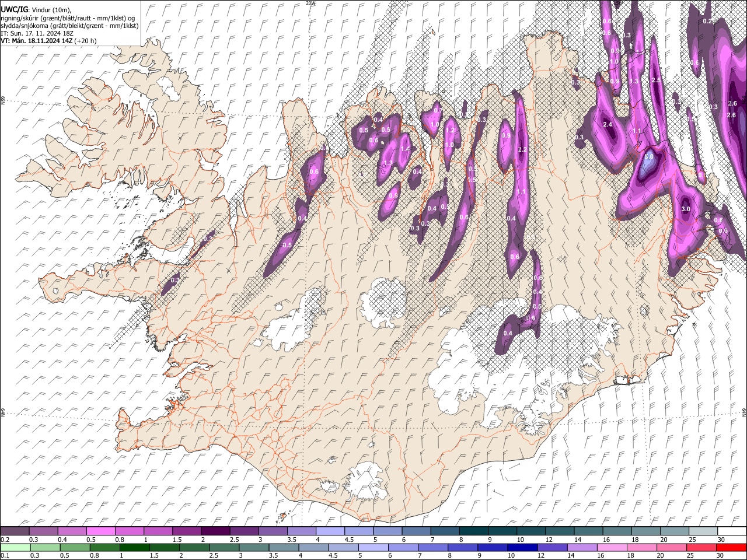Click the rain scale swatch labeled 2.5

[x=224, y=548]
